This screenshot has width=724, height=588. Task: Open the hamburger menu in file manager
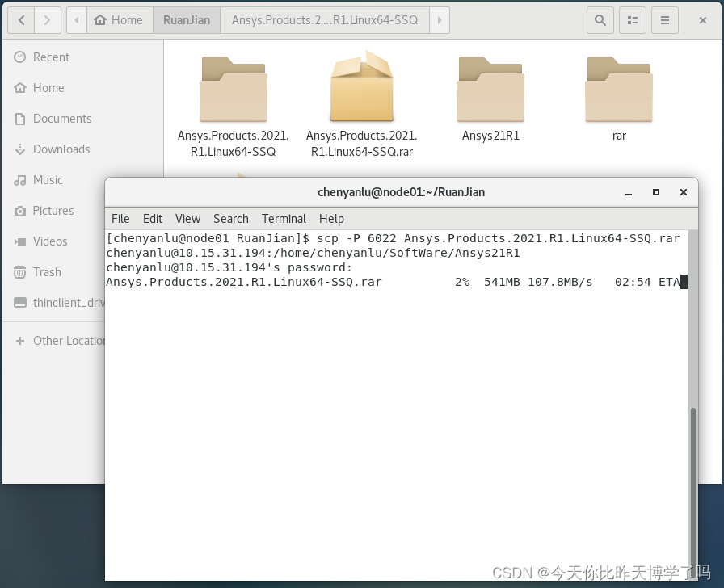point(664,20)
